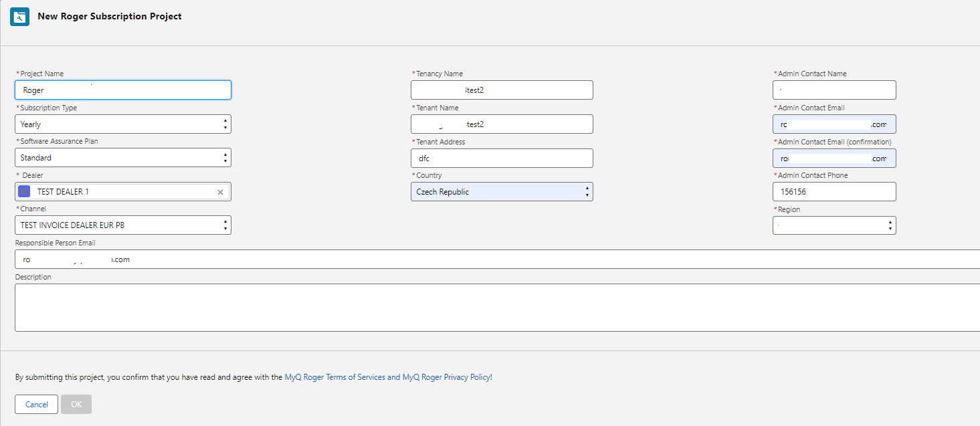Expand the Region dropdown

[x=834, y=225]
